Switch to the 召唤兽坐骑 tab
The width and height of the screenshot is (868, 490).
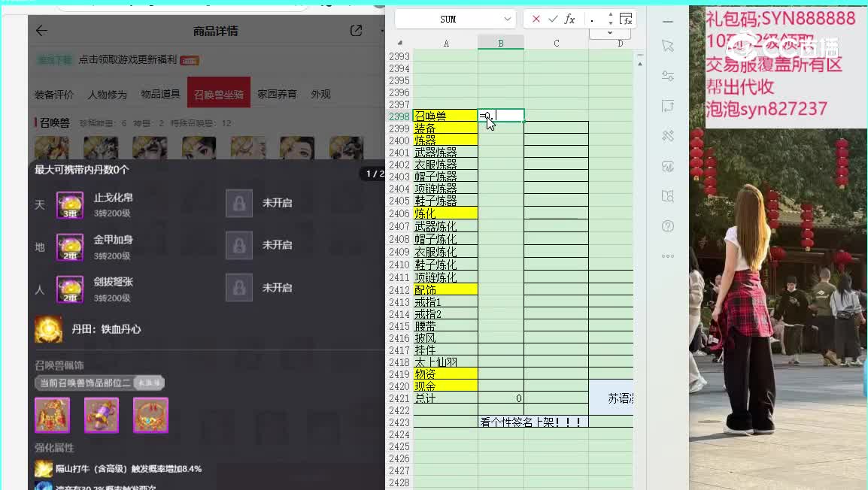point(219,94)
